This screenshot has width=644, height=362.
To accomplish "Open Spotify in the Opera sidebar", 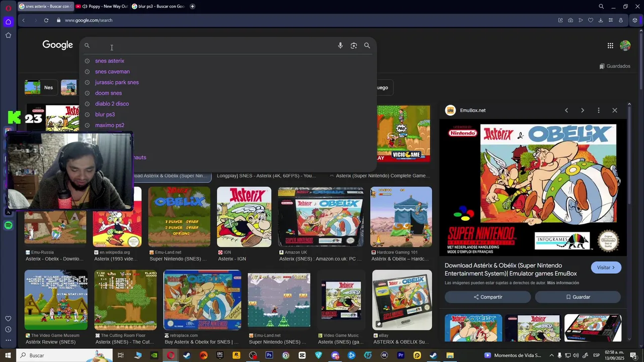I will tap(8, 226).
